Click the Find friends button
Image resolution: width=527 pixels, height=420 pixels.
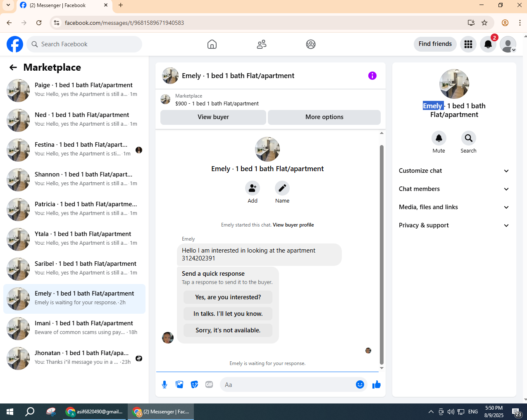tap(435, 44)
